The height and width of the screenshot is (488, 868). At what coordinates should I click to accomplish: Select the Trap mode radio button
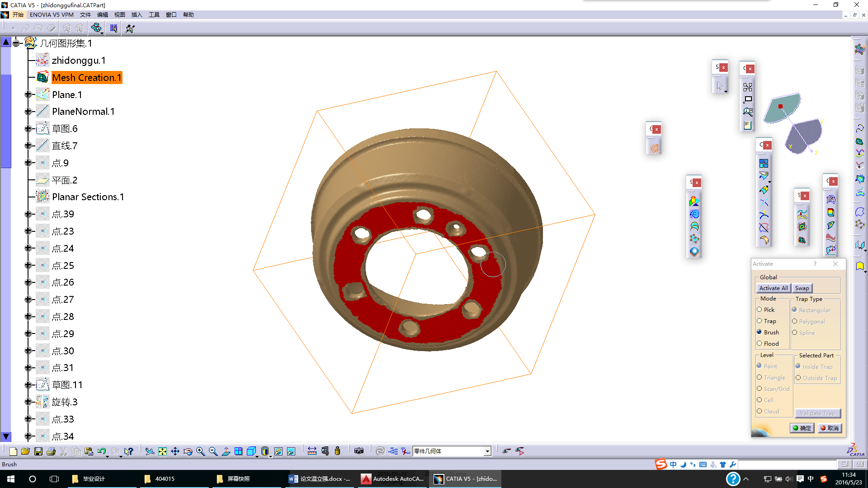point(759,321)
